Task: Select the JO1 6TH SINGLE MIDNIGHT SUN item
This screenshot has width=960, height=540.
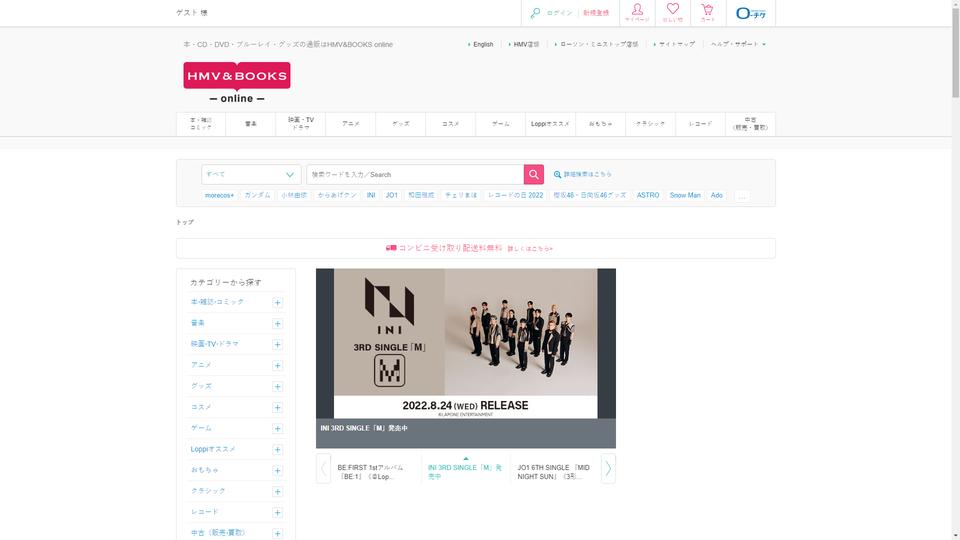Action: coord(555,471)
